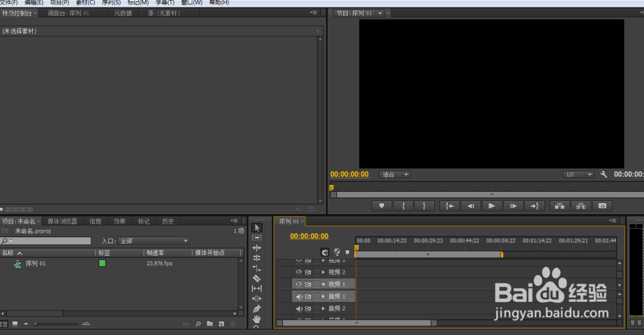The width and height of the screenshot is (644, 335).
Task: Export frame with camera icon
Action: (602, 206)
